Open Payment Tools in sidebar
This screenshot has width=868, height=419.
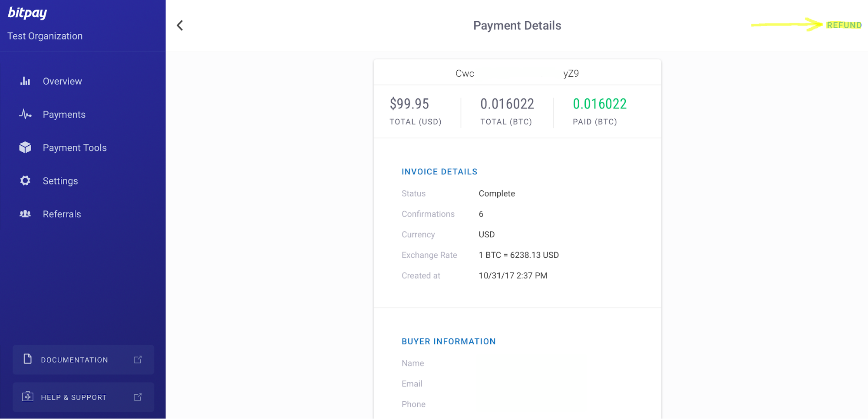point(75,147)
